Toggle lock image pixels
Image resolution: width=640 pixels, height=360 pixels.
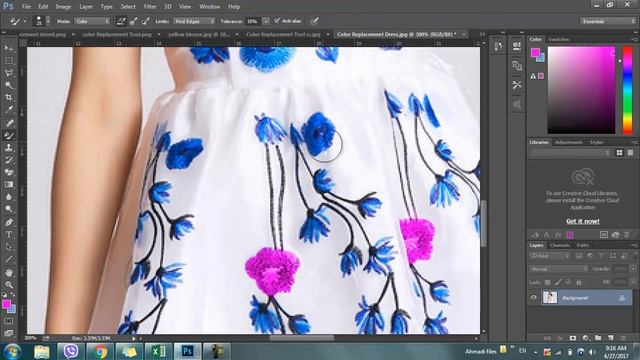558,282
